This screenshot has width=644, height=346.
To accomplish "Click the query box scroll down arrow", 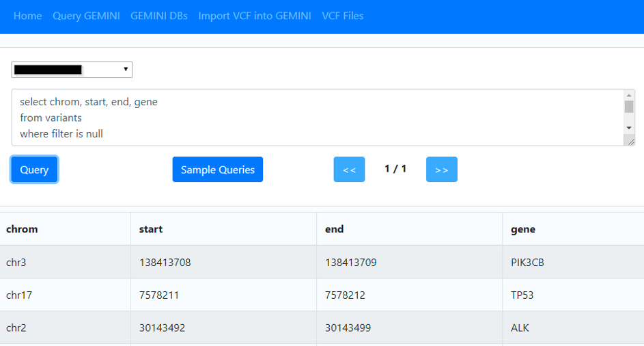I will (x=629, y=128).
